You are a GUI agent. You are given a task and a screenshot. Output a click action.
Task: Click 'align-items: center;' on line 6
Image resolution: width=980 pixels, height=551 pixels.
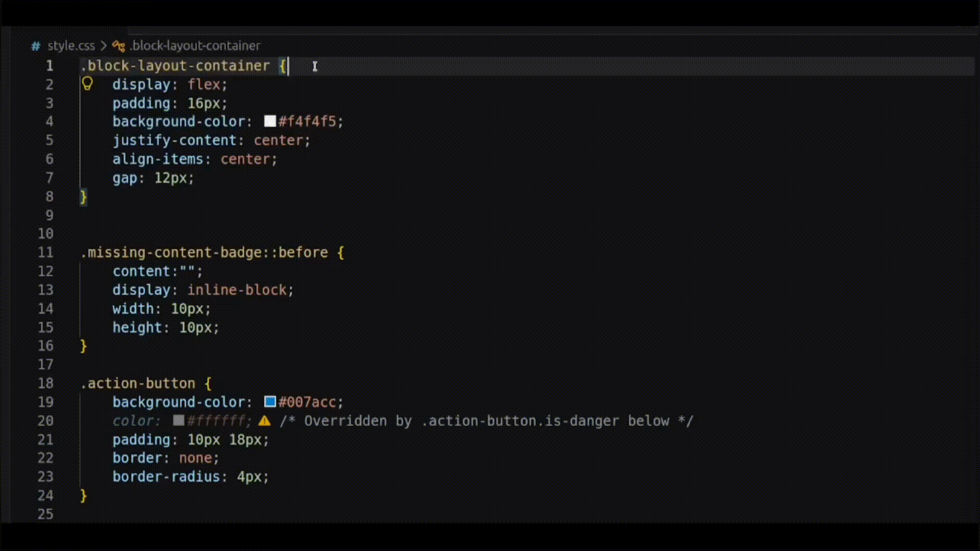(x=195, y=159)
